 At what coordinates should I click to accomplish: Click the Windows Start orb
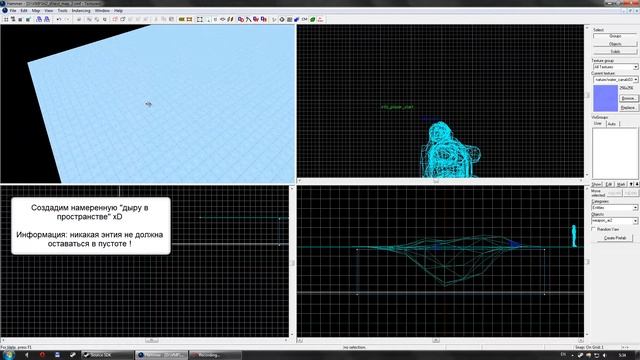coord(8,355)
